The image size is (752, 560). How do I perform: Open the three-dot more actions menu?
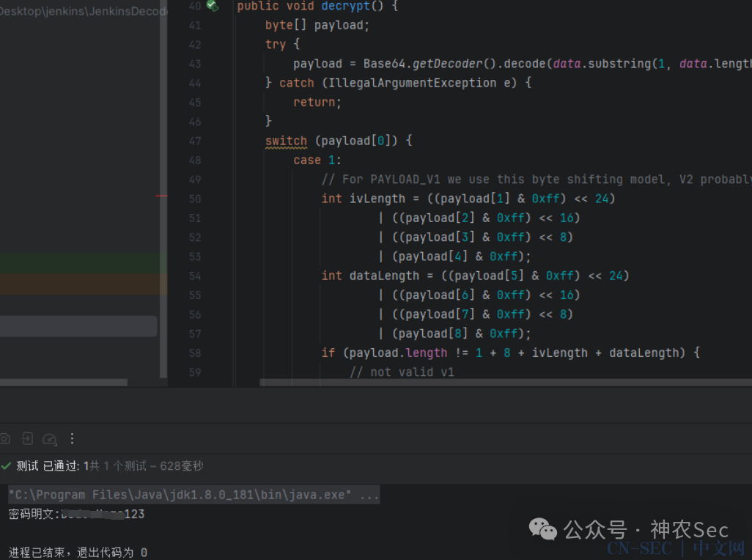(x=72, y=439)
